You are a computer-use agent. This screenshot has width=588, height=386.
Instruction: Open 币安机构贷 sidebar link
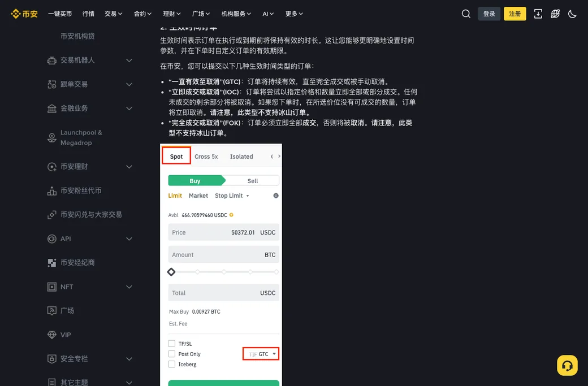[77, 36]
